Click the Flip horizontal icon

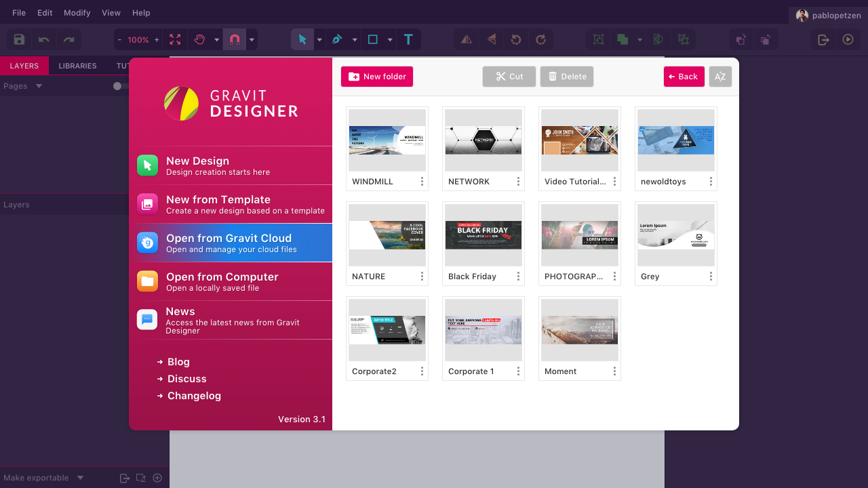click(467, 40)
